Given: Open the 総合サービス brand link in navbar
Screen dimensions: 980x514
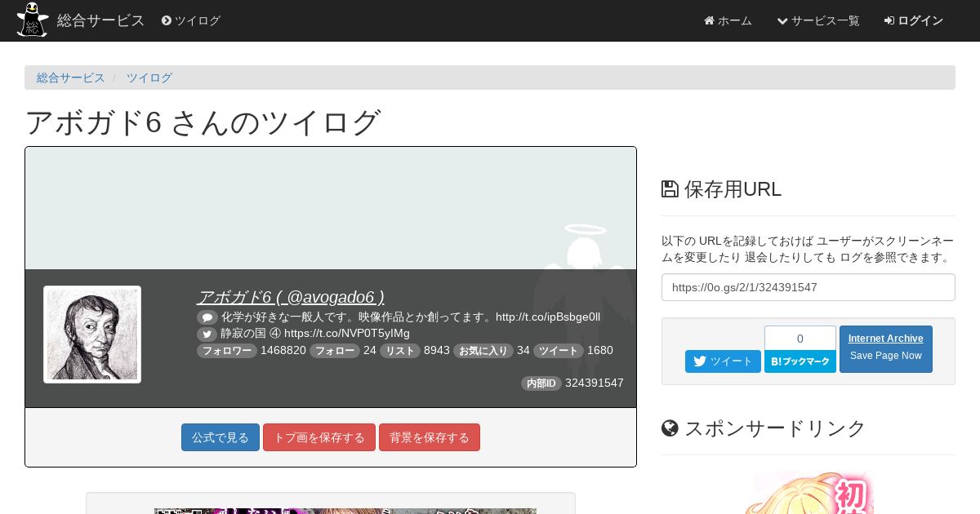Looking at the screenshot, I should click(100, 20).
